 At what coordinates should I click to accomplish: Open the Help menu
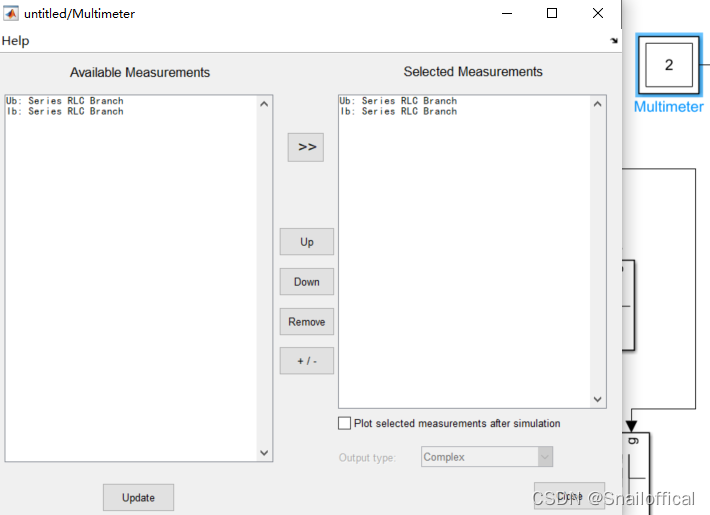click(15, 41)
